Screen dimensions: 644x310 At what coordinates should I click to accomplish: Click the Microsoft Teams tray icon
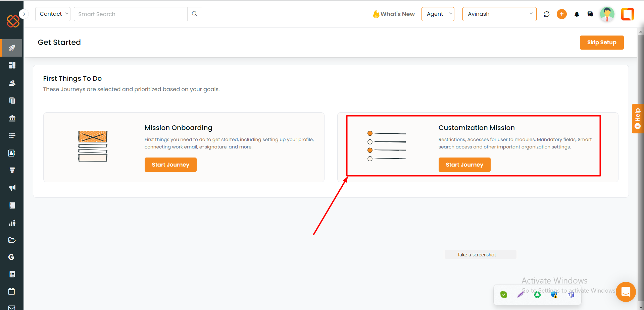[x=571, y=295]
